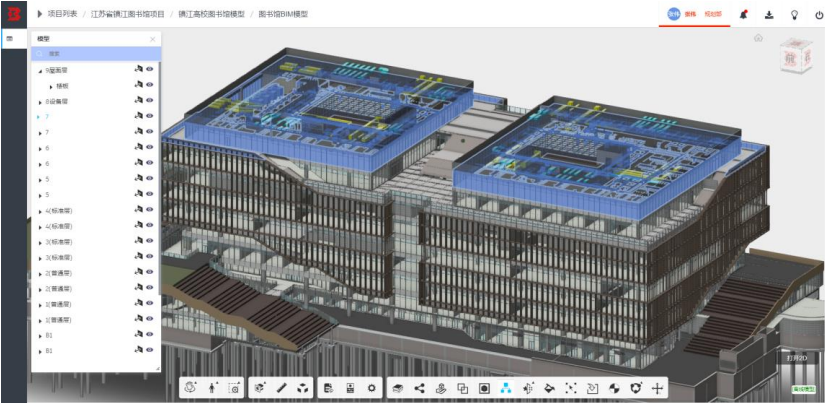Locate 8设备层 with its locate icon
The image size is (825, 403).
coord(139,100)
